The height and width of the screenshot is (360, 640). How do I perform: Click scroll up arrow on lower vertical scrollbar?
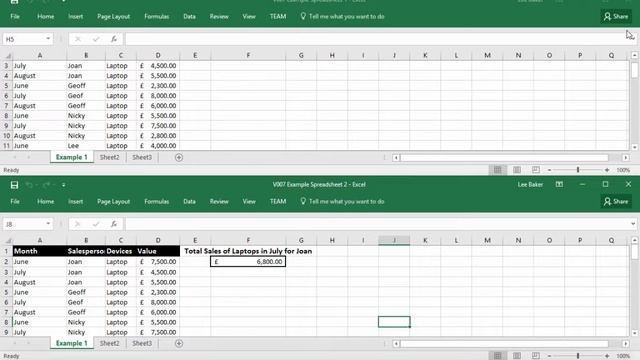click(635, 240)
